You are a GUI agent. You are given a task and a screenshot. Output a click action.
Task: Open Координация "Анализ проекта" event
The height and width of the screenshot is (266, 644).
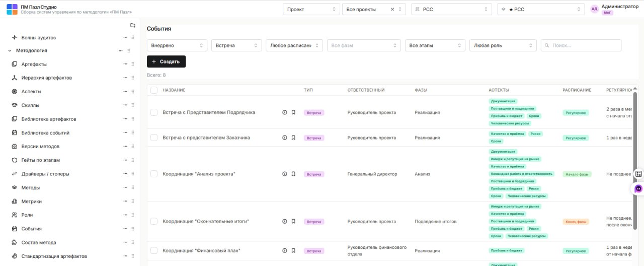pyautogui.click(x=199, y=174)
